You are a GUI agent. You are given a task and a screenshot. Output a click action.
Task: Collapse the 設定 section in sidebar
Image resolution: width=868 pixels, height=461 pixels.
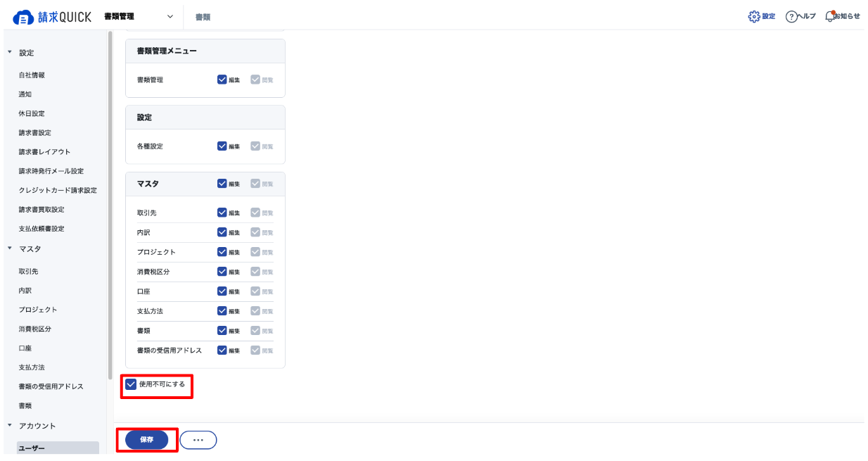point(10,53)
